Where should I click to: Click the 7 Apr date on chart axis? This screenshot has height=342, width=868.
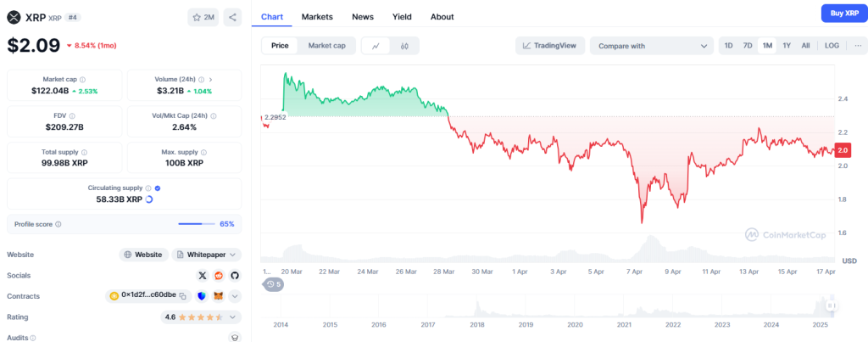[634, 272]
